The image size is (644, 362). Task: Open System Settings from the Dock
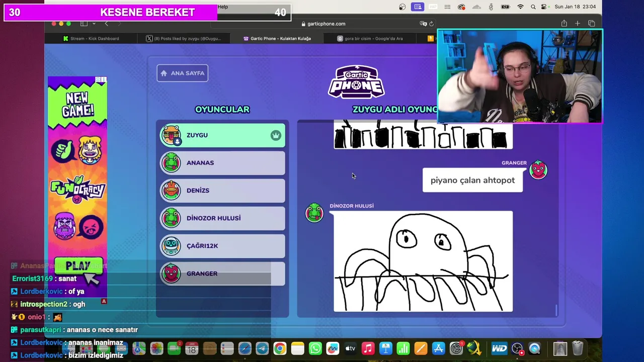click(456, 348)
